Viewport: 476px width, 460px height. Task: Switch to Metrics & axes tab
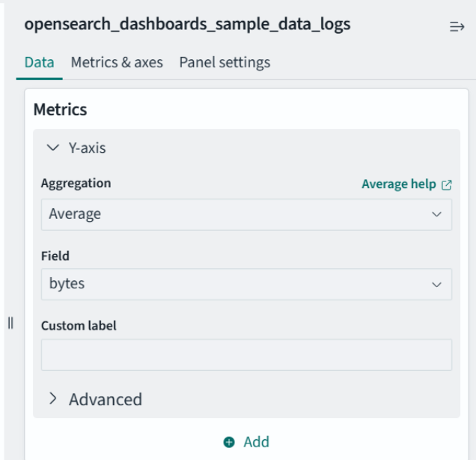[117, 63]
